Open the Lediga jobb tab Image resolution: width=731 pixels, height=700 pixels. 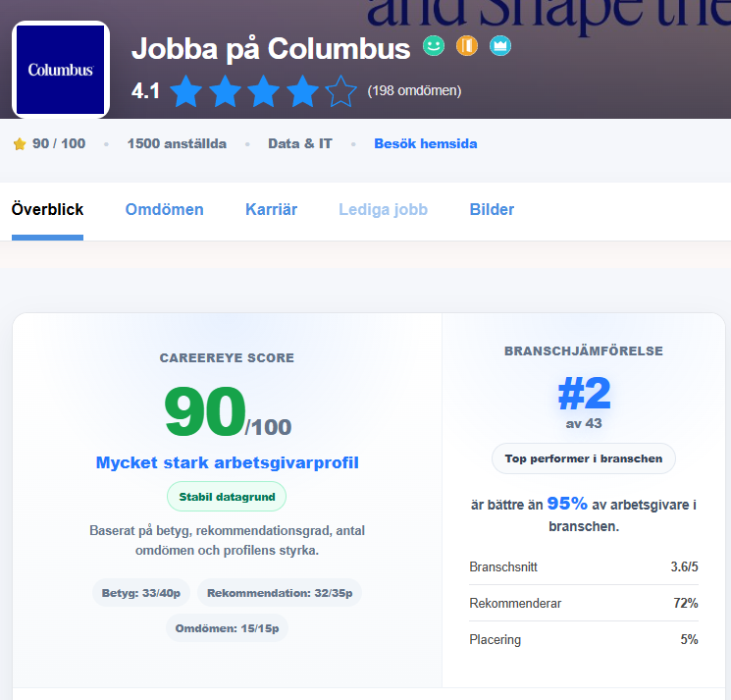[x=384, y=209]
